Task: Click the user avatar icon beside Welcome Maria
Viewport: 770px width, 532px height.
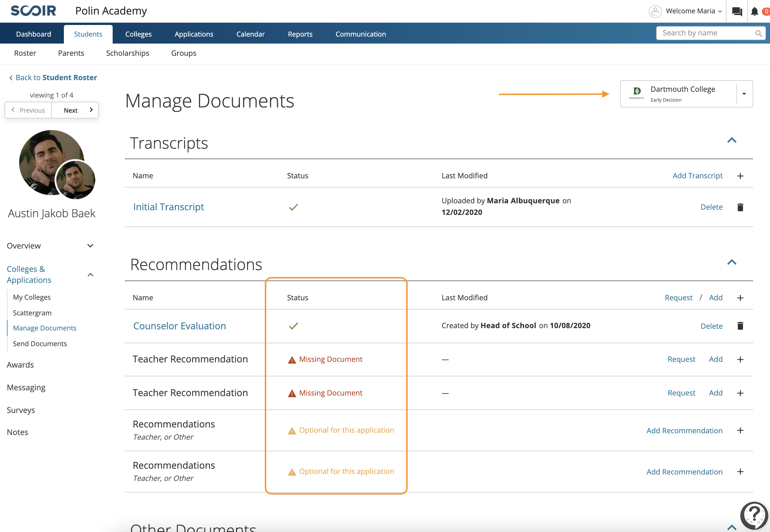Action: click(x=655, y=11)
